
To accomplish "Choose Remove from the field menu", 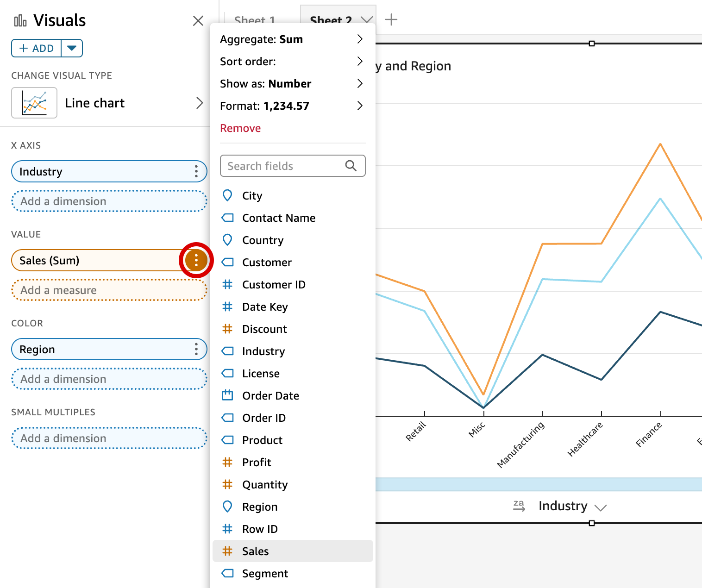I will (x=240, y=128).
